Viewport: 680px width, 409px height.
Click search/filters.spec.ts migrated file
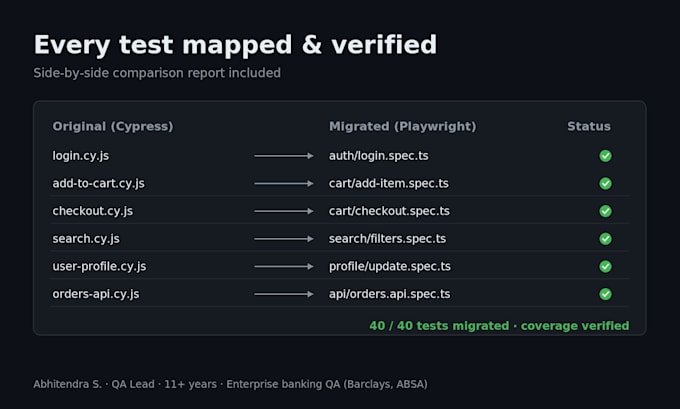(387, 239)
